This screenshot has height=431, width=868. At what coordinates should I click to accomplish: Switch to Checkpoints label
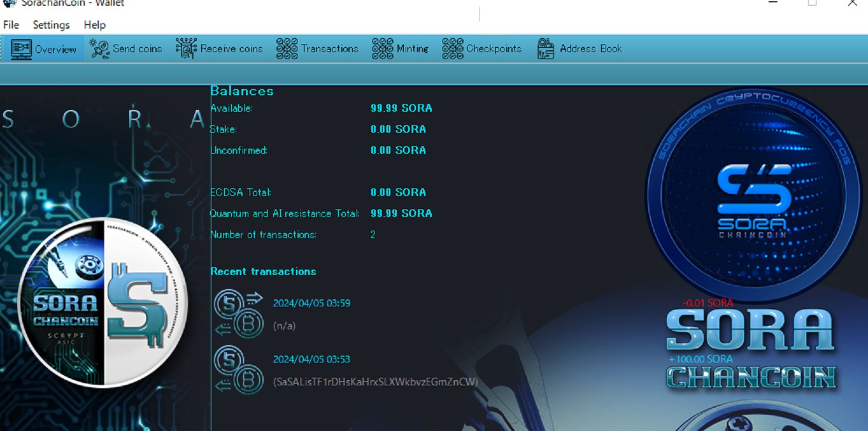point(494,49)
